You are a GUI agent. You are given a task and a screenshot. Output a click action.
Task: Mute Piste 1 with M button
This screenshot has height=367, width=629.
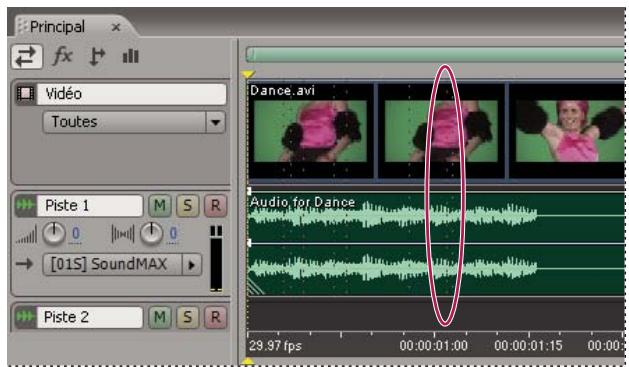[x=160, y=205]
